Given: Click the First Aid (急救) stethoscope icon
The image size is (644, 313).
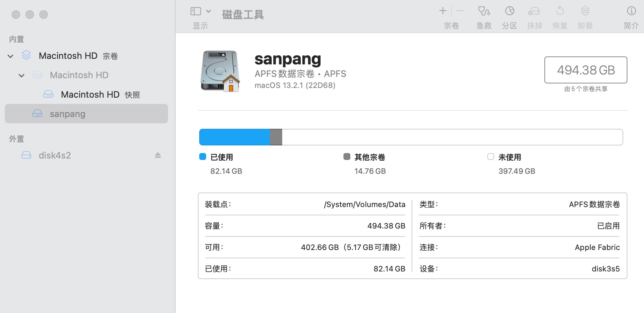Looking at the screenshot, I should tap(484, 11).
